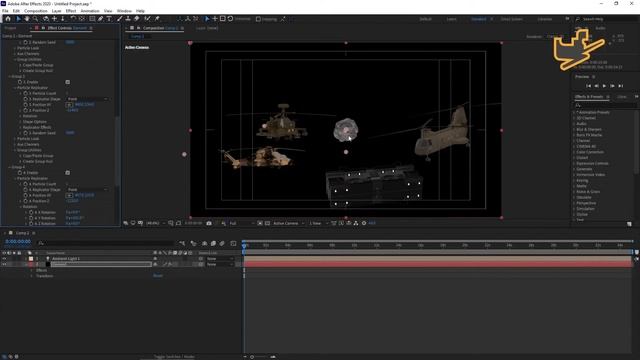Select the Rotation tool

click(73, 19)
